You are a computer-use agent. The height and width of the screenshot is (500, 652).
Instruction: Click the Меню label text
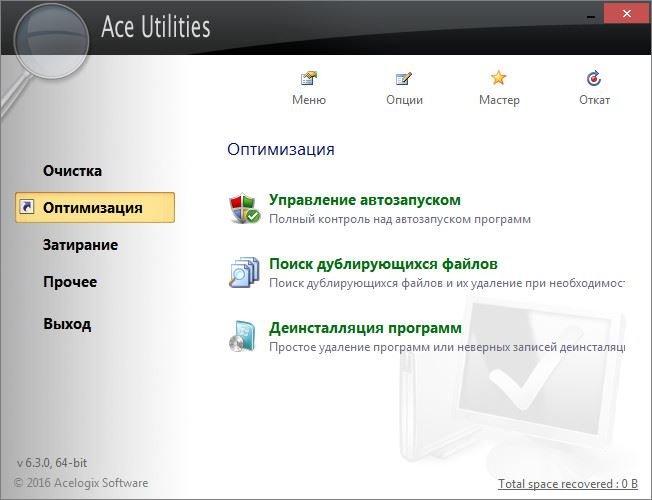(x=309, y=100)
